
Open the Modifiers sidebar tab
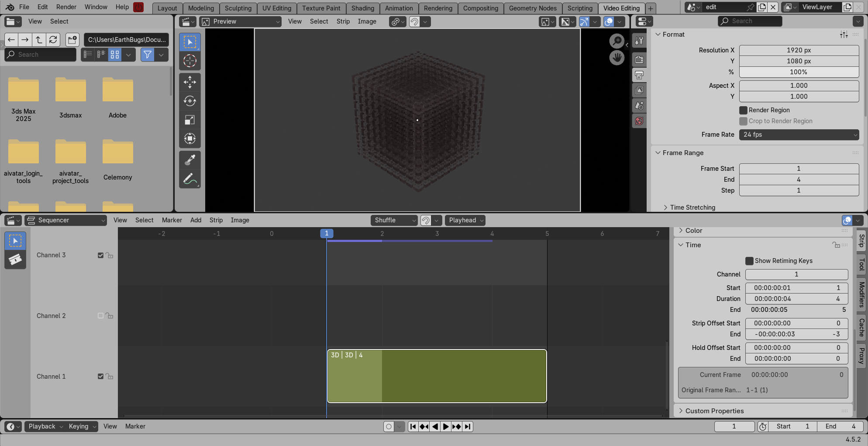click(x=862, y=294)
